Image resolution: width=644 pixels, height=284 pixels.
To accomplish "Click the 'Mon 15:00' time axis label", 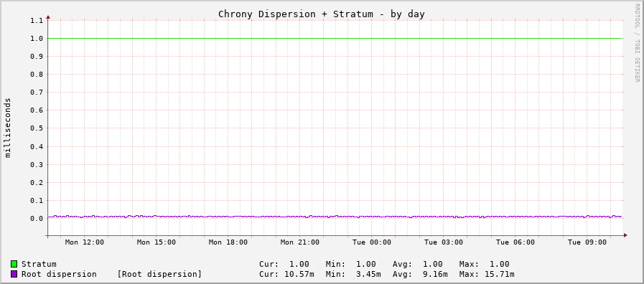I will coord(156,242).
